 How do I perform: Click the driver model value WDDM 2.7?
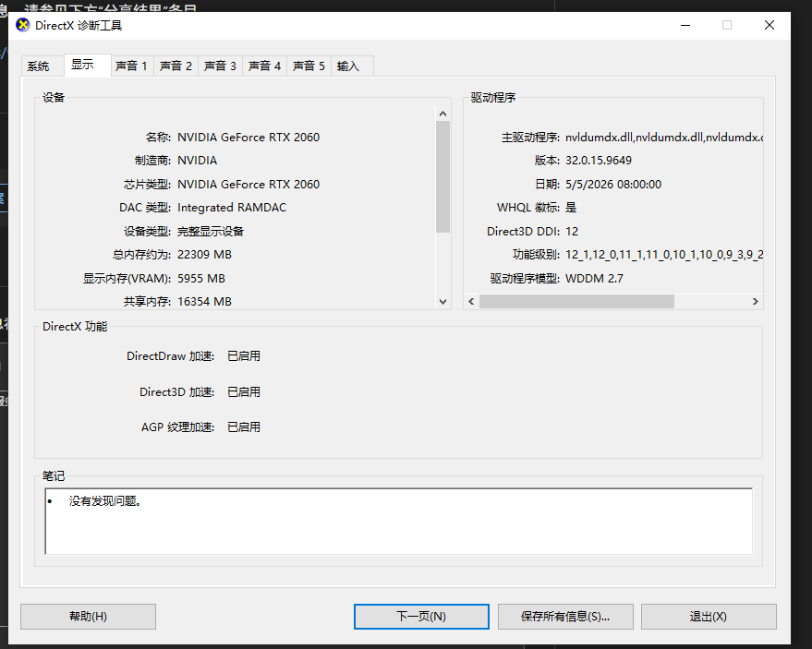click(x=595, y=279)
